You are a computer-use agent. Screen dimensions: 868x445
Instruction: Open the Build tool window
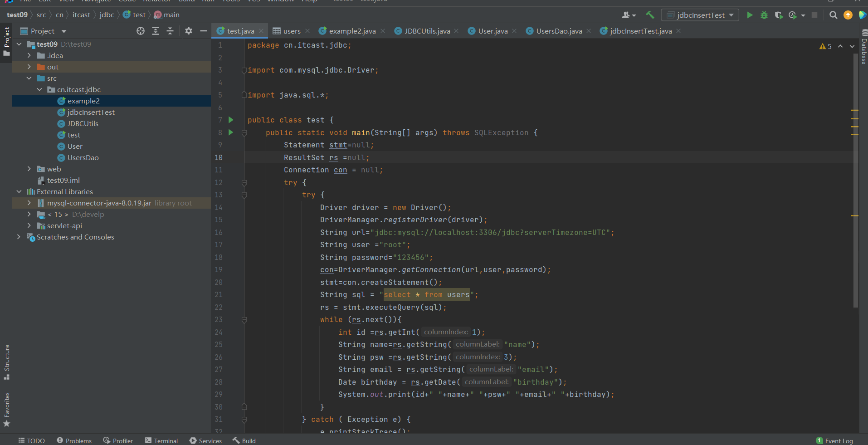[244, 440]
